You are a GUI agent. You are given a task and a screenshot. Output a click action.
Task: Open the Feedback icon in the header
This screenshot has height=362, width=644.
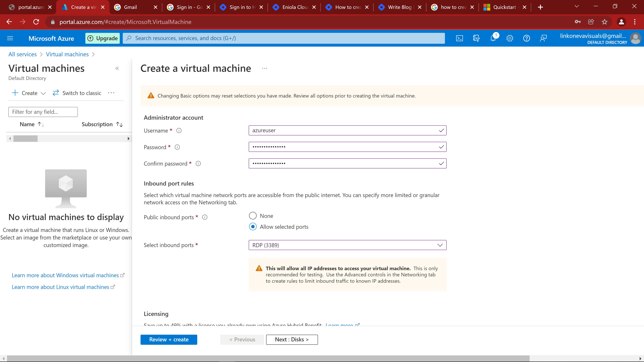click(543, 38)
